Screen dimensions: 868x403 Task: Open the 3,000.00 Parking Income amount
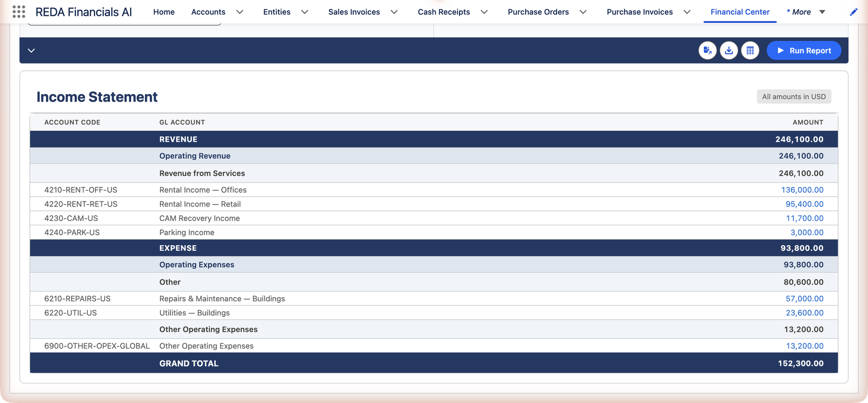tap(807, 232)
